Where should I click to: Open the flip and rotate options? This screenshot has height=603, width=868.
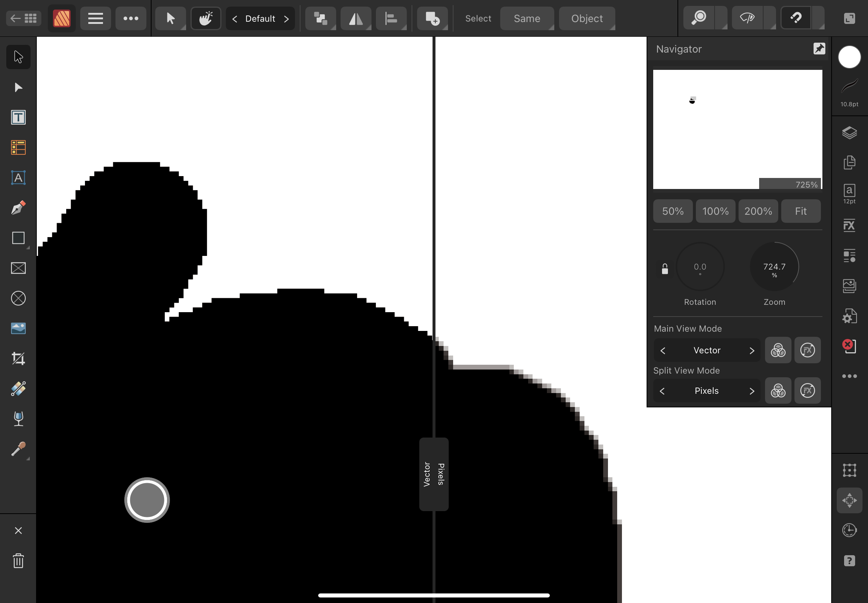click(x=356, y=18)
